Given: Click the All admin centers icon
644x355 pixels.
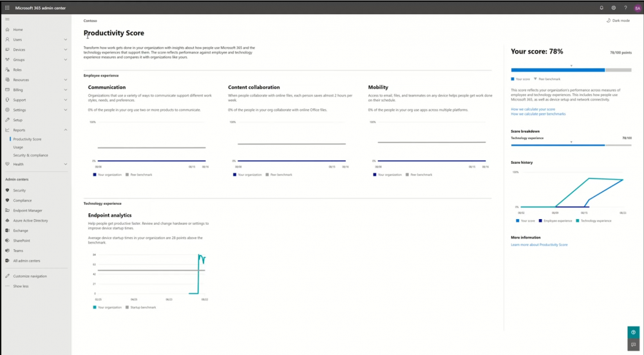Looking at the screenshot, I should pos(7,260).
